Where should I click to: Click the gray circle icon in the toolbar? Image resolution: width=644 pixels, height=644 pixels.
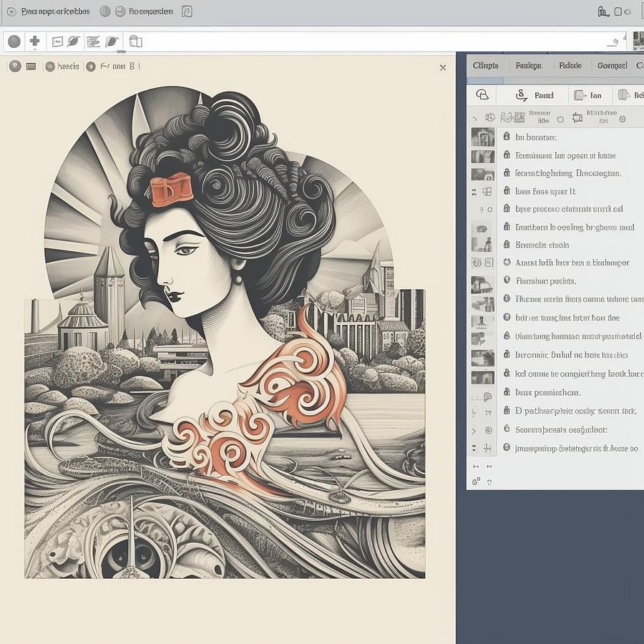point(14,42)
